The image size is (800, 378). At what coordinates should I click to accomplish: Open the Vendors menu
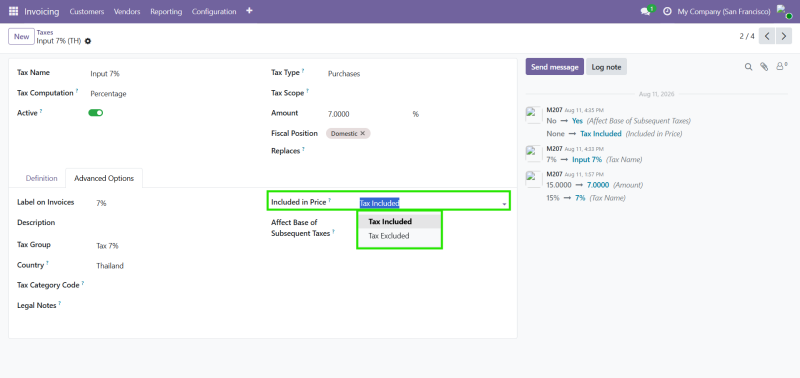(127, 11)
